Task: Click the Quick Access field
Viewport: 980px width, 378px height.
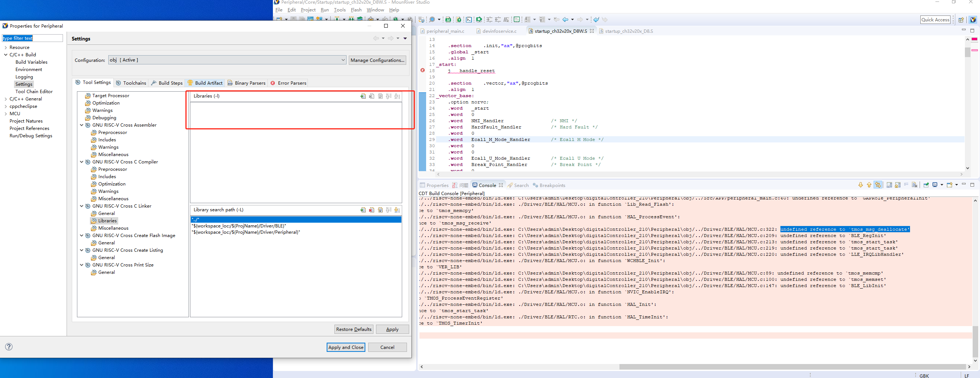Action: coord(935,20)
